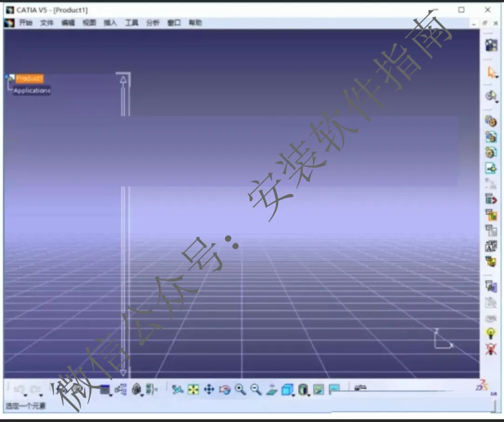The image size is (504, 422).
Task: Click the yellow light bulb icon
Action: [490, 333]
